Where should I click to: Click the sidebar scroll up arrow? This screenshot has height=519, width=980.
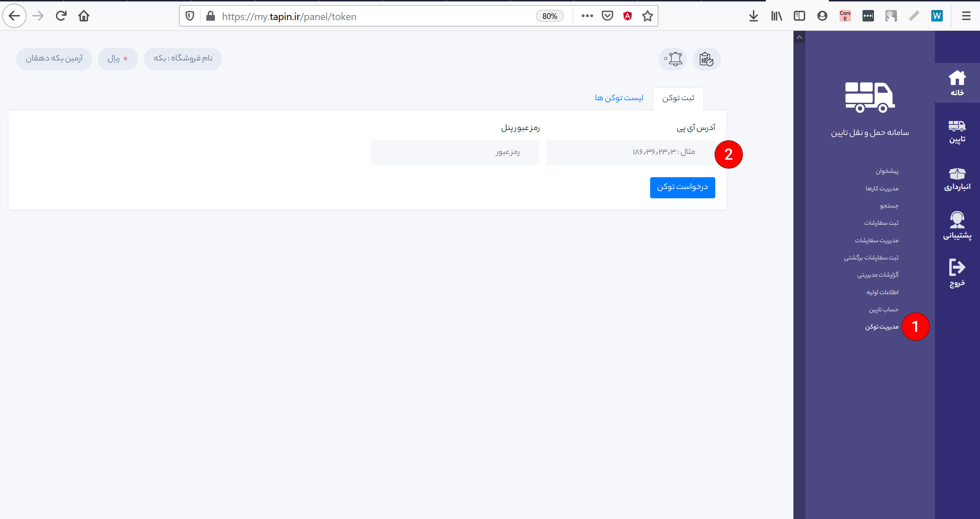(799, 37)
